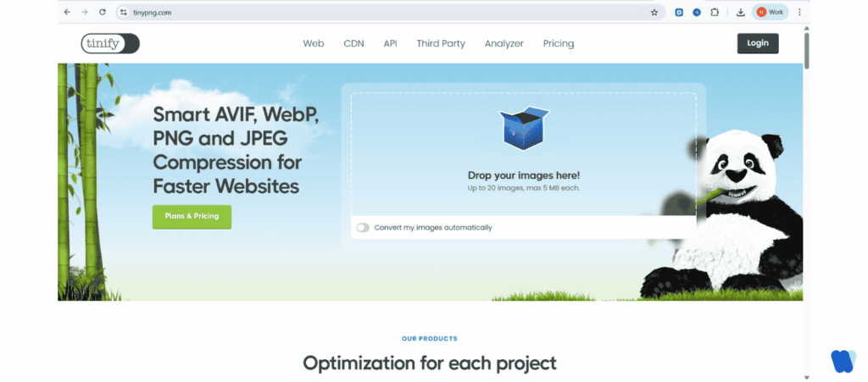Open site information icon beside tinypng.com
Screen dimensions: 868x382
[x=124, y=12]
